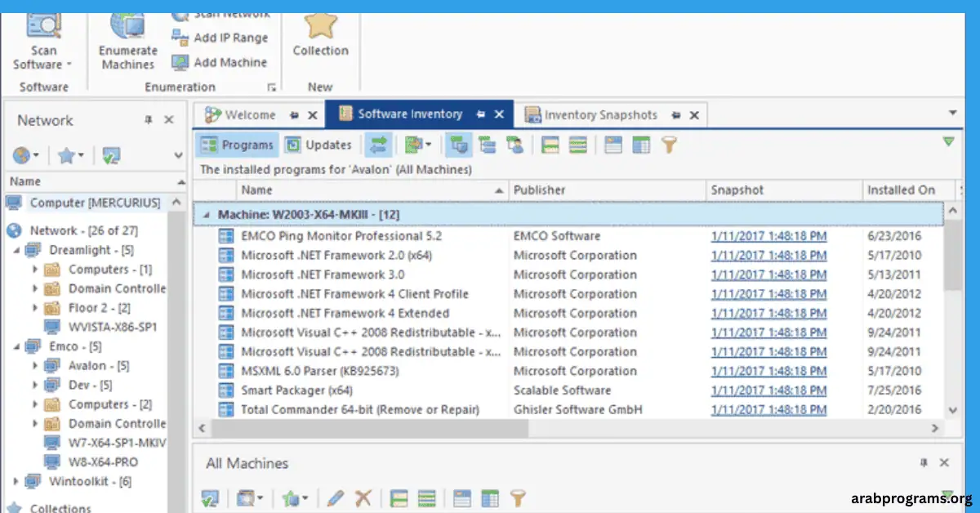The image size is (980, 513).
Task: Select Ghisler Software GmbH publisher cell
Action: [x=578, y=409]
